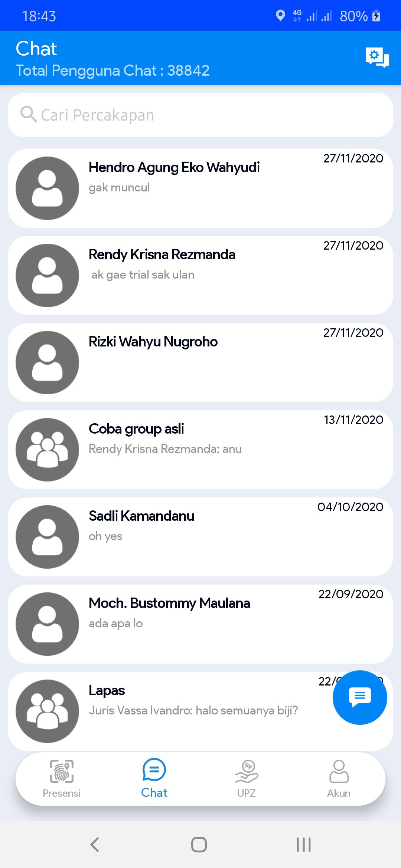The width and height of the screenshot is (401, 868).
Task: Tap the new message floating button
Action: pos(360,697)
